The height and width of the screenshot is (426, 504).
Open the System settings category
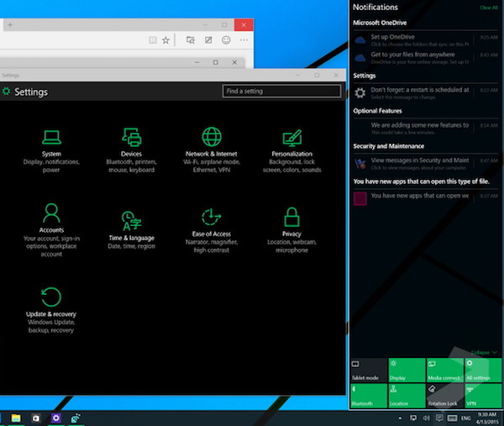(x=51, y=151)
